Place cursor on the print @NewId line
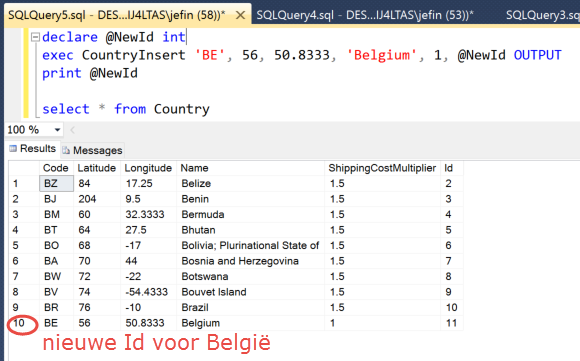Viewport: 580px width, 361px height. [x=90, y=73]
